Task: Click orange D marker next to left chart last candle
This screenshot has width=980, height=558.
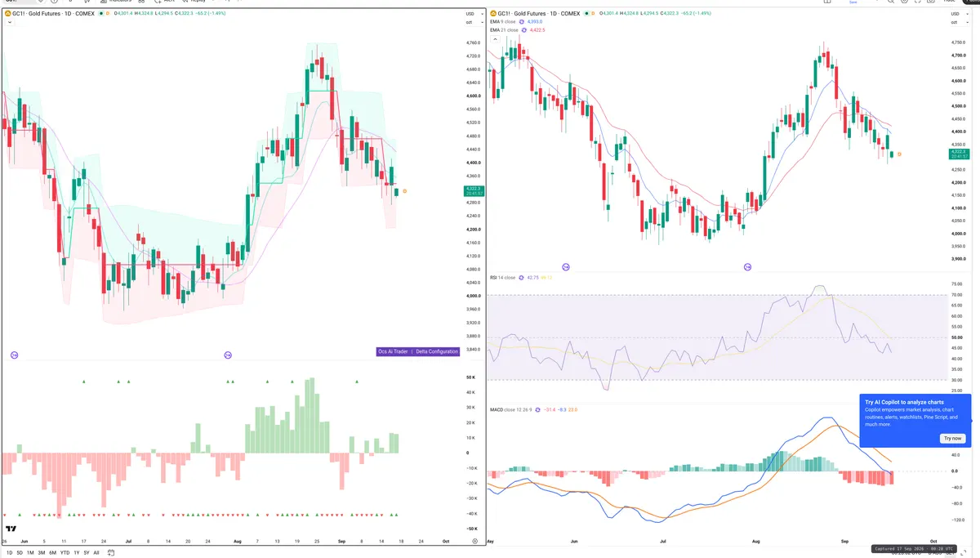Action: pos(405,191)
